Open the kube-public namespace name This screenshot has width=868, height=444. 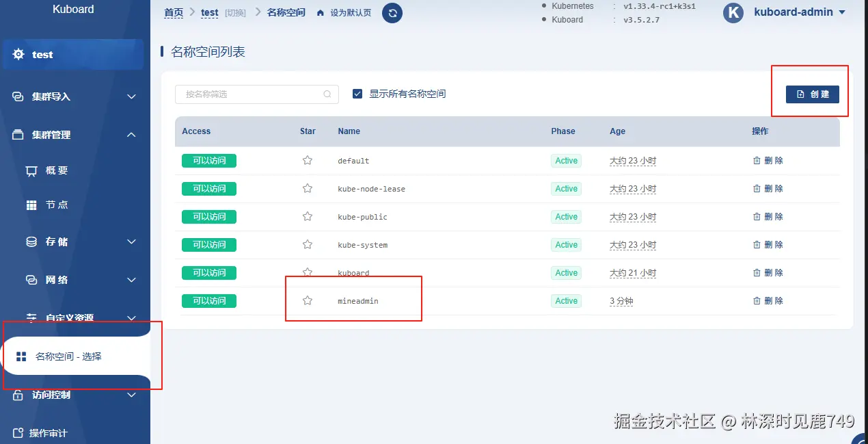tap(363, 217)
